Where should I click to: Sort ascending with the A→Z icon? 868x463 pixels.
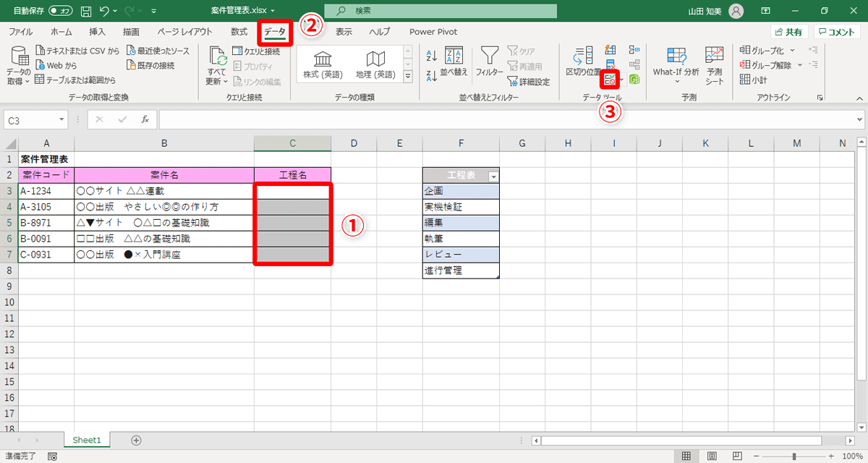(432, 56)
